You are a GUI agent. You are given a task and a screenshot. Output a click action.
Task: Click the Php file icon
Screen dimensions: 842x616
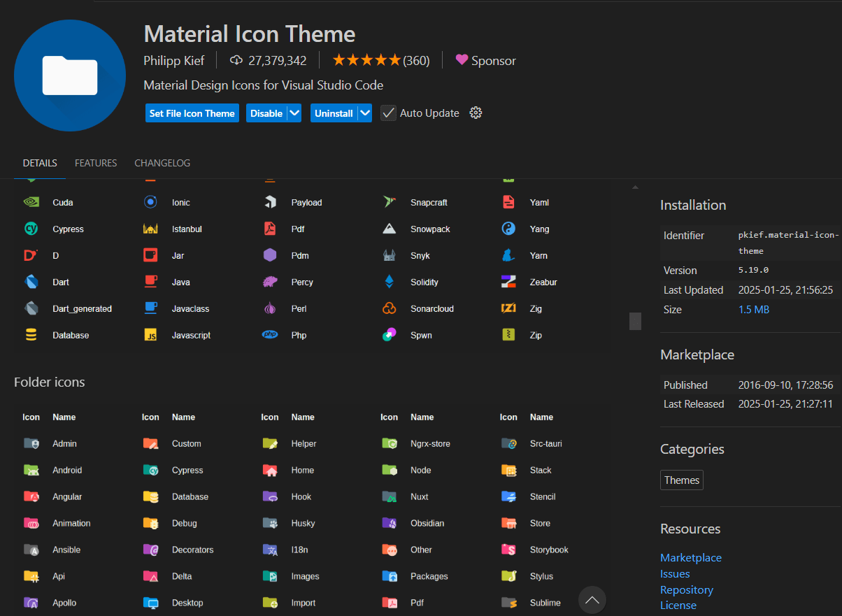point(270,335)
